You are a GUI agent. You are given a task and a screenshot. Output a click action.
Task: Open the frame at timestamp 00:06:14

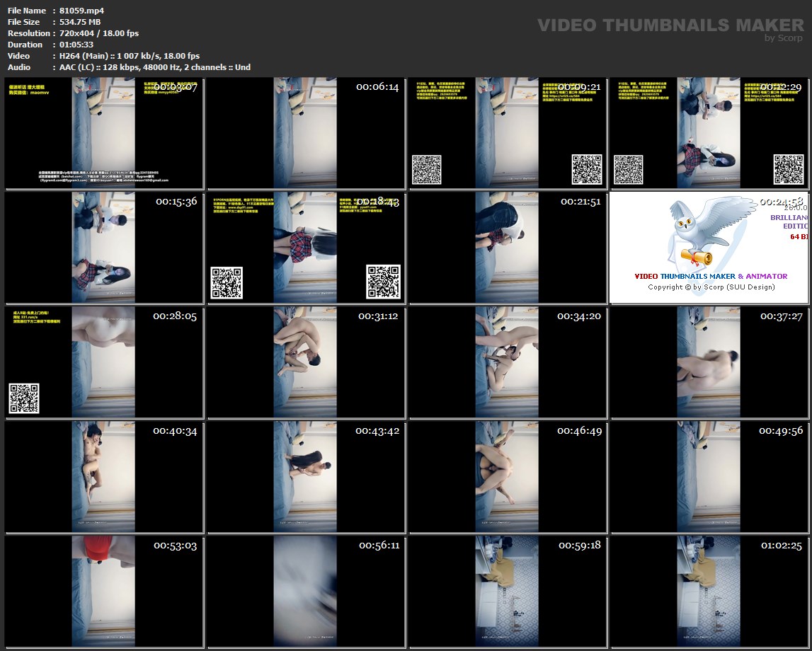[306, 133]
